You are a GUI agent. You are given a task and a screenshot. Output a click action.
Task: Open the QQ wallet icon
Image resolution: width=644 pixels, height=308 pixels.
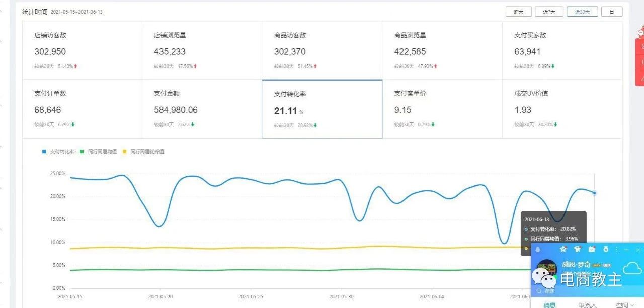pyautogui.click(x=606, y=249)
